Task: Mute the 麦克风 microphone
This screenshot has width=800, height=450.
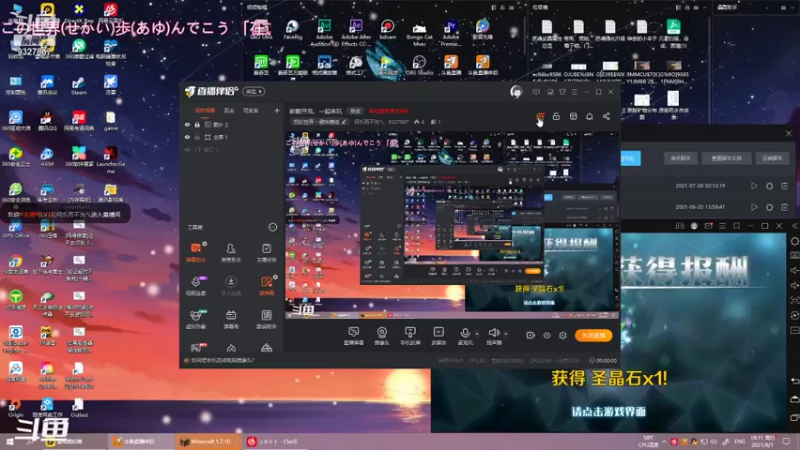Action: coord(465,336)
